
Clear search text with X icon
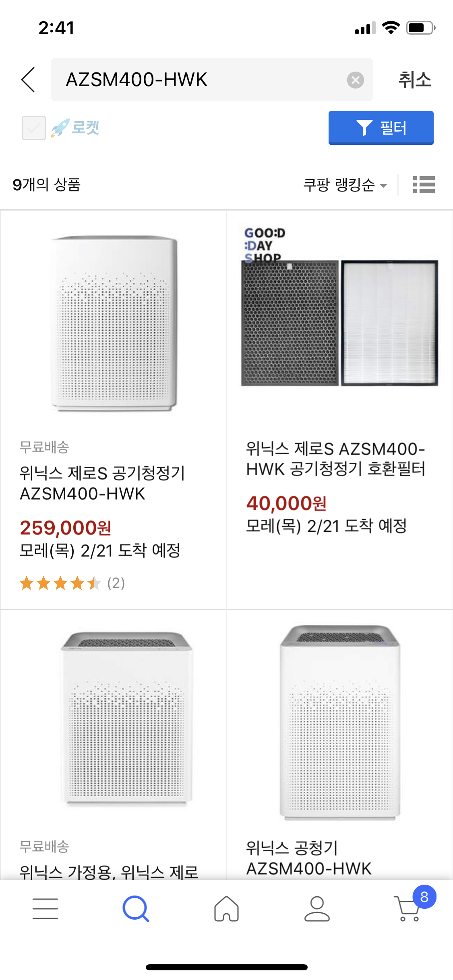(x=355, y=80)
